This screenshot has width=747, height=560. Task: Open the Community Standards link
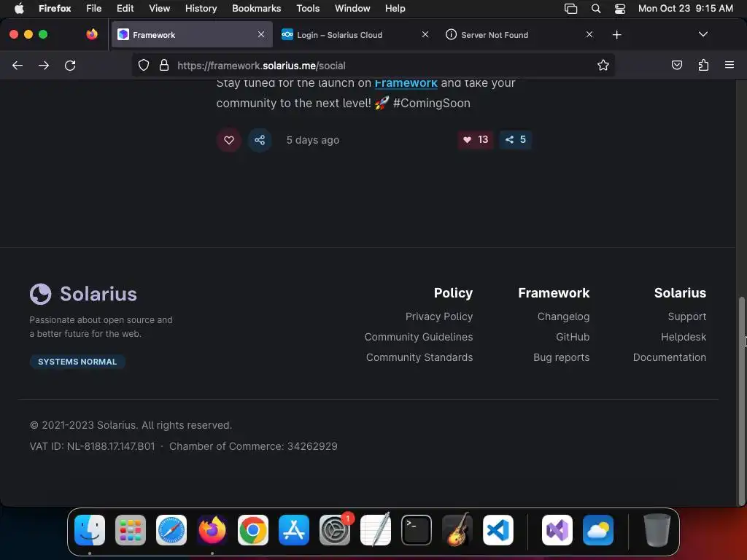point(419,357)
